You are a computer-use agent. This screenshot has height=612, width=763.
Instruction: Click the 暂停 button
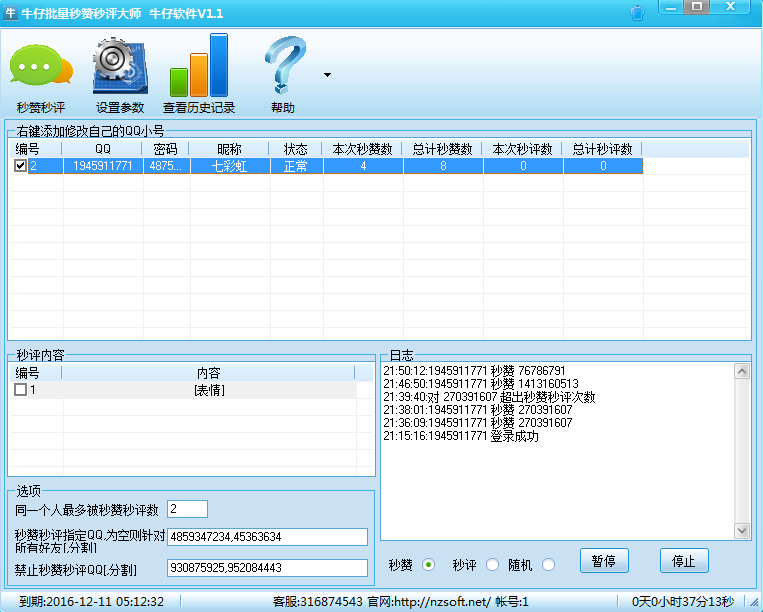pos(604,561)
